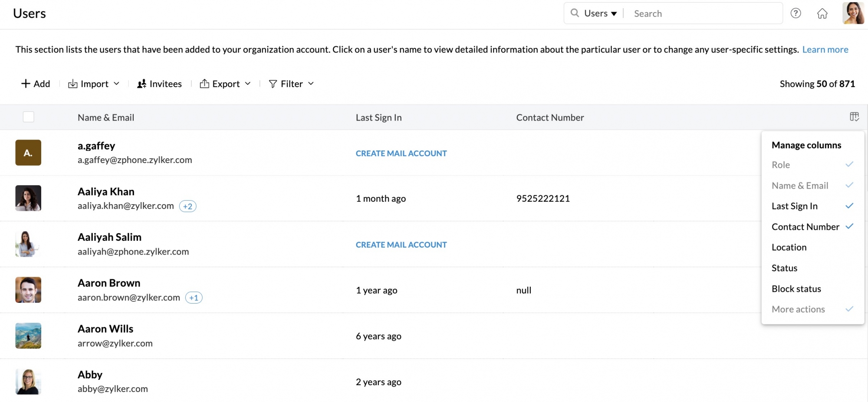
Task: Click email aaliyah@zphone.zylker.com
Action: pos(133,252)
